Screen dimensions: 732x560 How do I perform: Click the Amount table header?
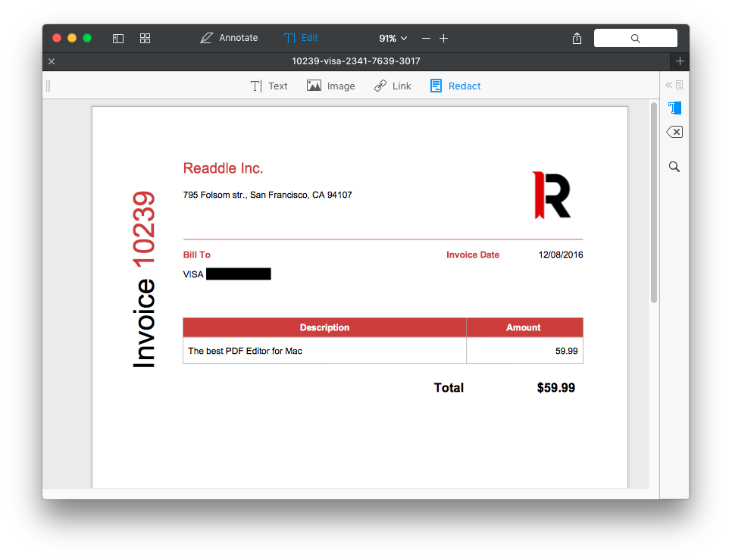[x=524, y=327]
